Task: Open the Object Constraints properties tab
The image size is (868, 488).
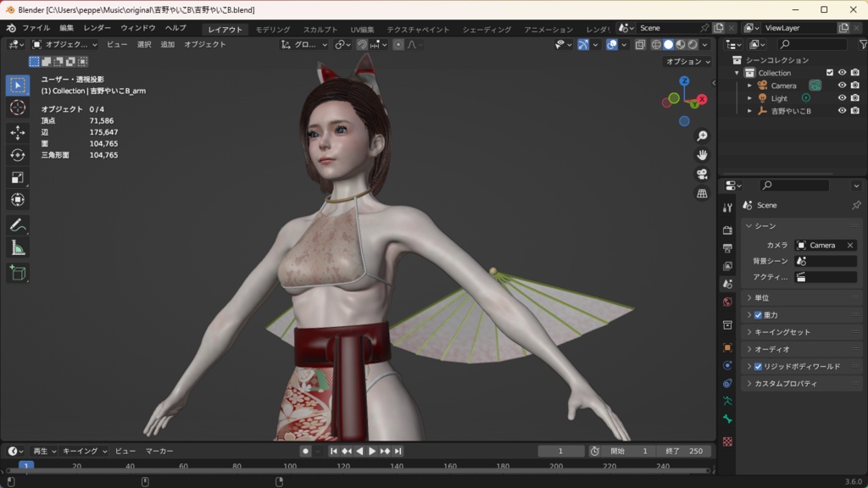Action: pos(727,384)
